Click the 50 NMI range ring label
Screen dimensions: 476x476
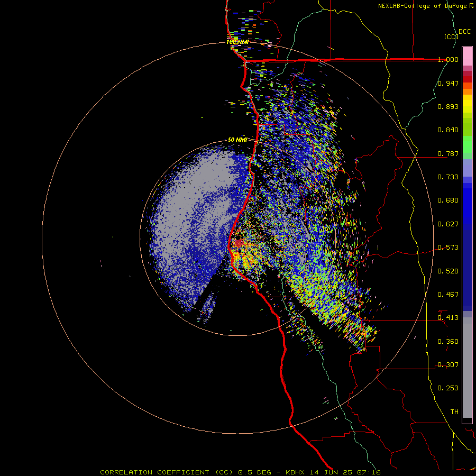tap(237, 140)
